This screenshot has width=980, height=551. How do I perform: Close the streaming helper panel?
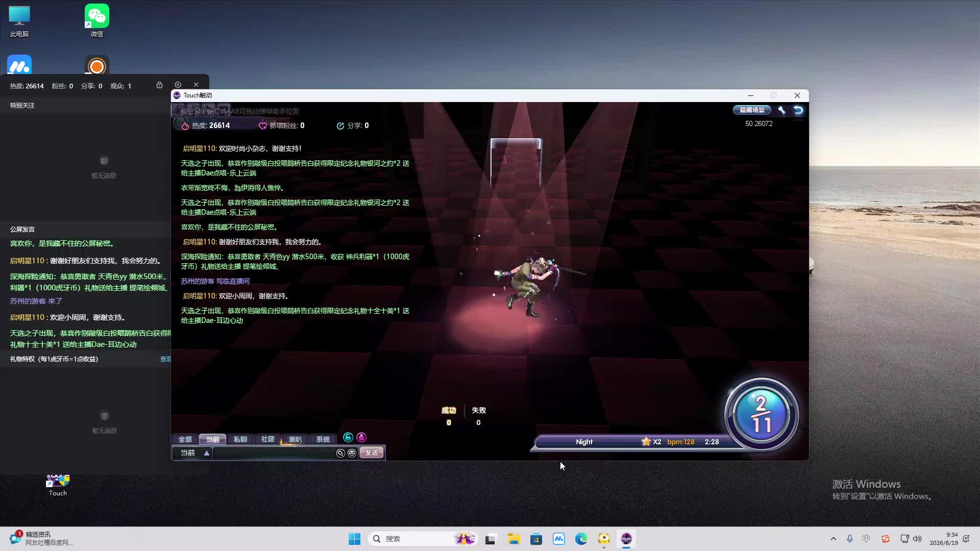(196, 85)
